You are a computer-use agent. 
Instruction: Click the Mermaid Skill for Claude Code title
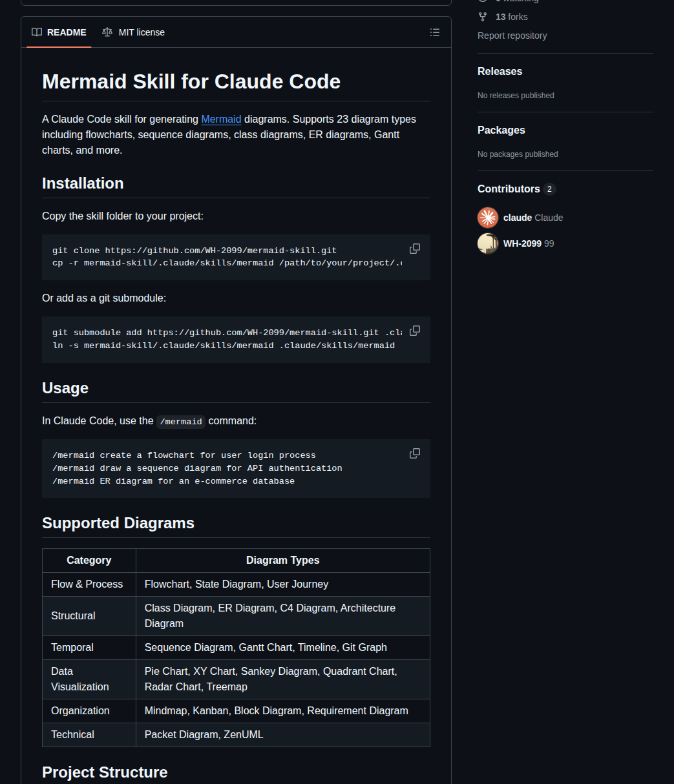pyautogui.click(x=191, y=82)
